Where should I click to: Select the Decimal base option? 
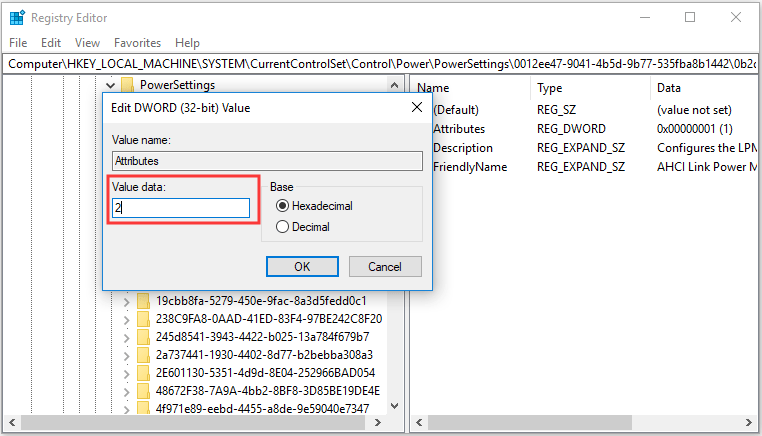[x=303, y=227]
